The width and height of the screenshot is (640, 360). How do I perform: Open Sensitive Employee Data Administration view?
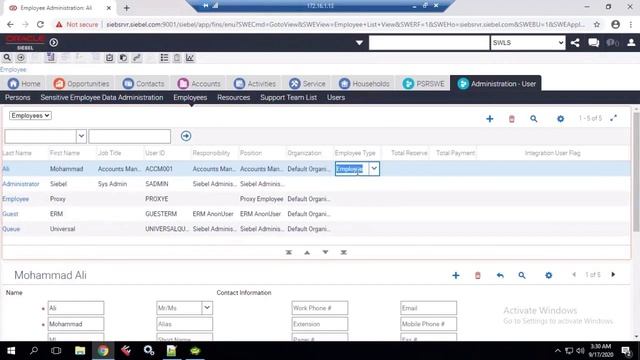coord(102,98)
